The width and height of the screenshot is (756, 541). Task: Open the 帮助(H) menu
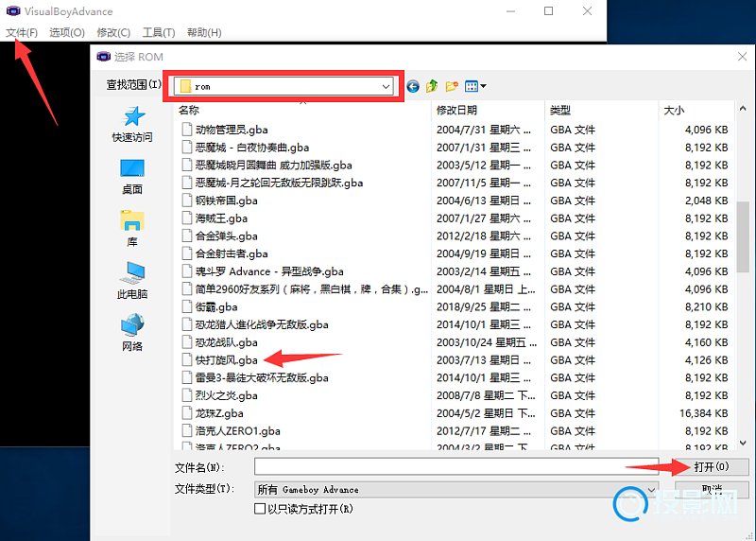[x=204, y=32]
